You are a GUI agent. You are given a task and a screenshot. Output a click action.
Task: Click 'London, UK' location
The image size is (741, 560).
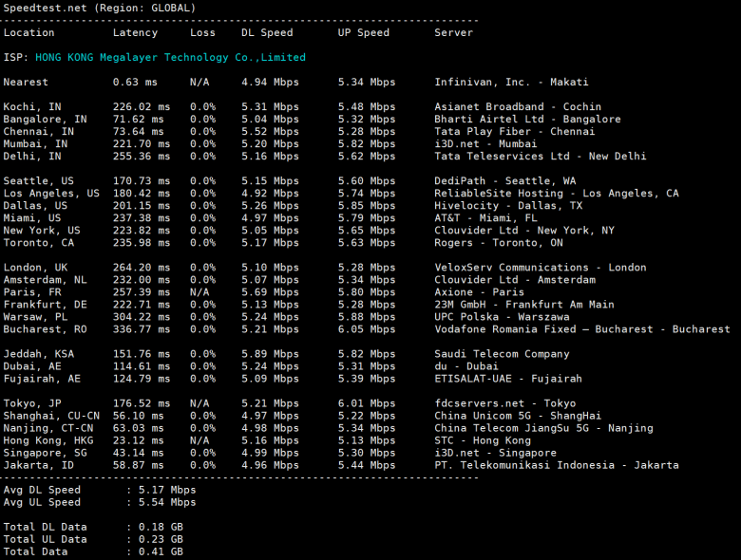(x=35, y=268)
